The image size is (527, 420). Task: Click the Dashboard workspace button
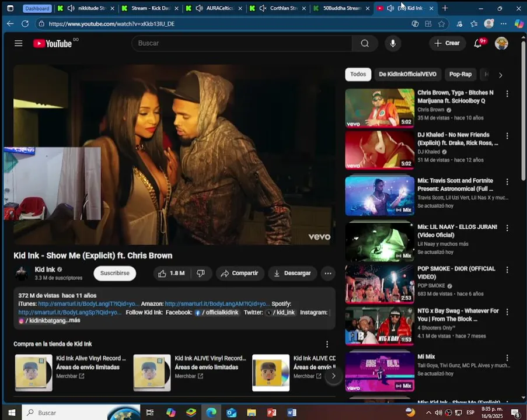click(37, 8)
